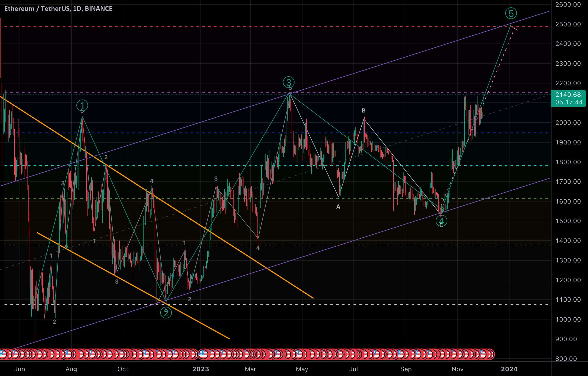588x376 pixels.
Task: Click the 2600.00 price axis label
Action: pos(568,4)
